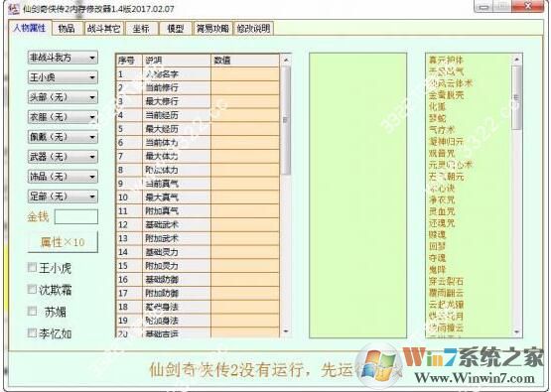Click the value cell of 最大体力 row

[245, 157]
